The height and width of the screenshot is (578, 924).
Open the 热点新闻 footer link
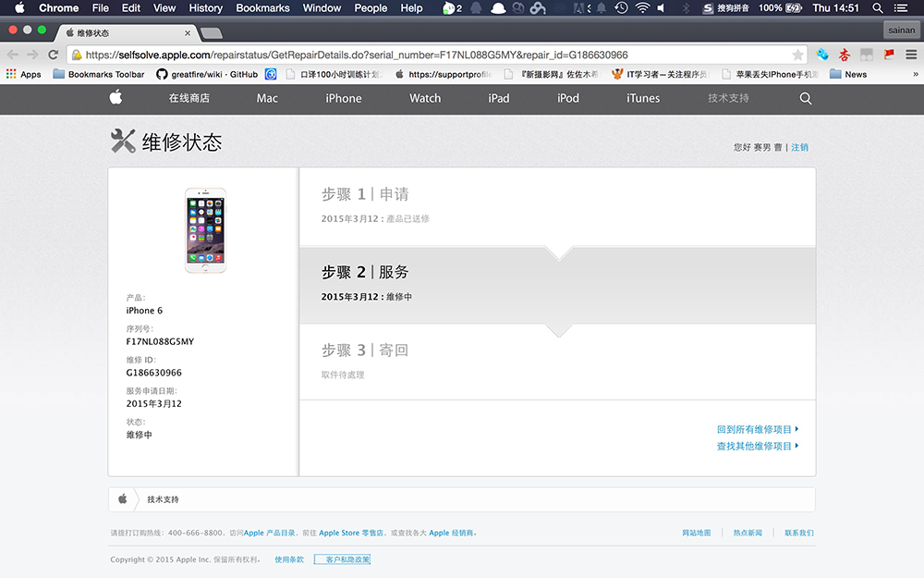(748, 533)
